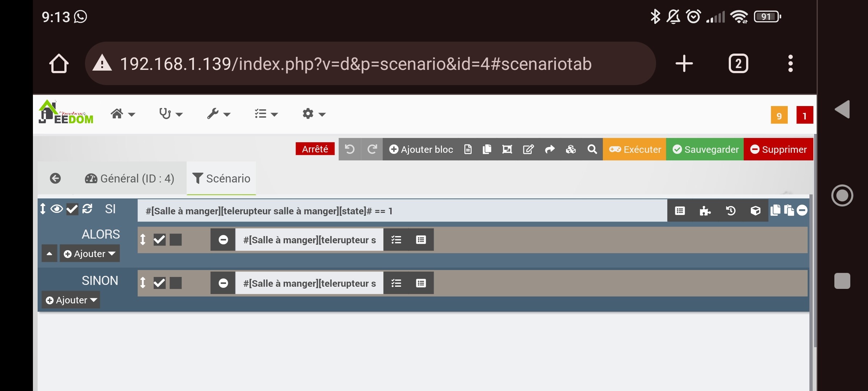Delete the ALORS action with minus button
Viewport: 868px width, 391px height.
(x=223, y=240)
